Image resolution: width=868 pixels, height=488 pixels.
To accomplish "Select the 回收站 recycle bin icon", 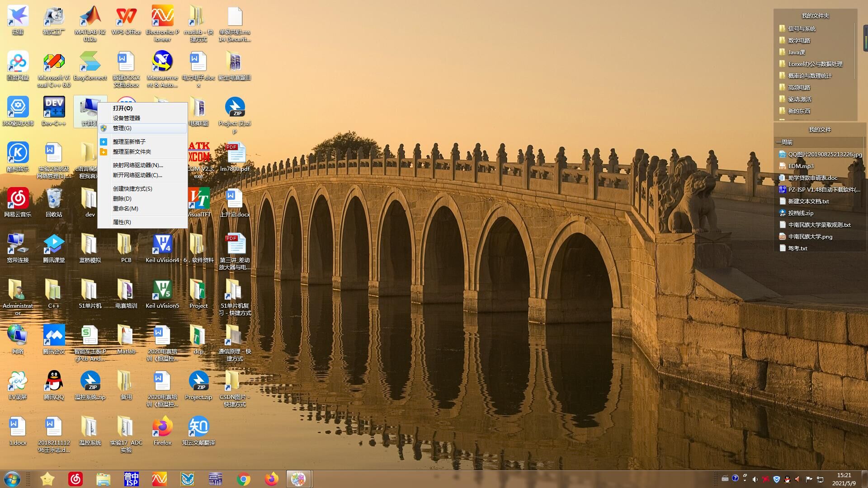I will (x=54, y=203).
